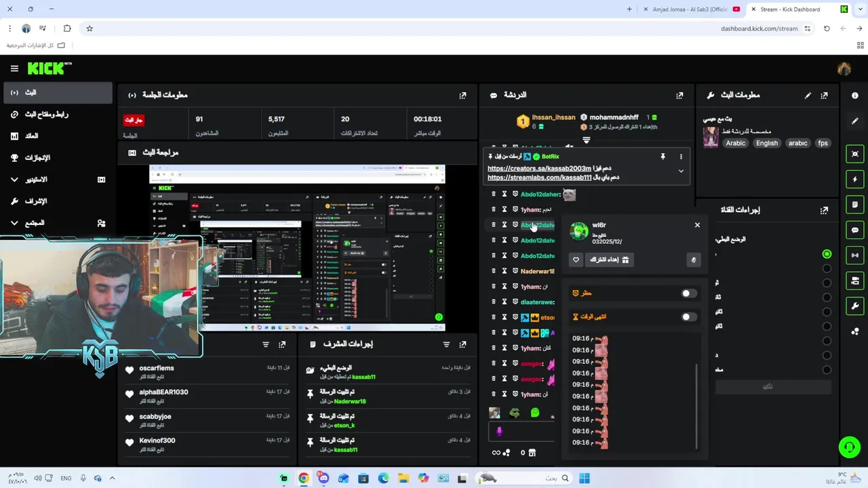
Task: Collapse the chat leaderboard arrow
Action: coord(586,140)
